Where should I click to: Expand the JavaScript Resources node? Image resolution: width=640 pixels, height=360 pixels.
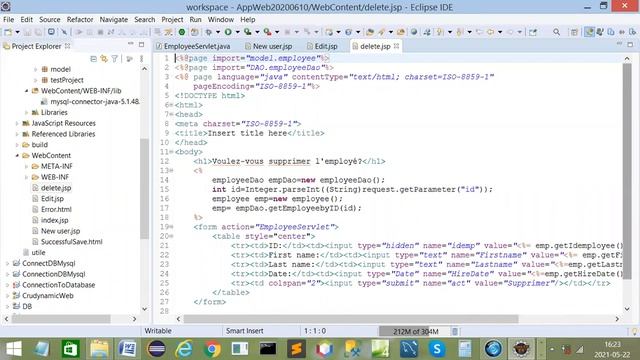click(x=17, y=123)
